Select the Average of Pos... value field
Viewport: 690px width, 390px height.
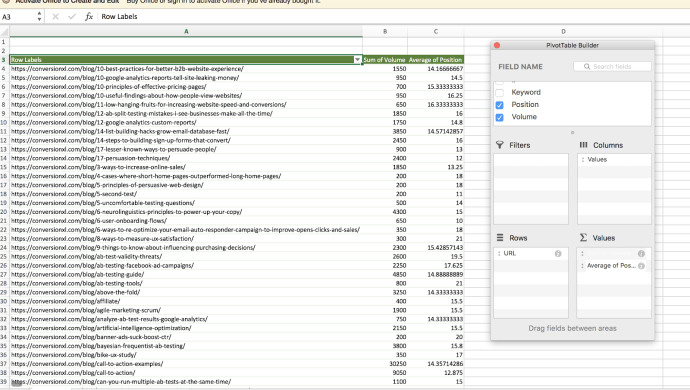point(613,266)
